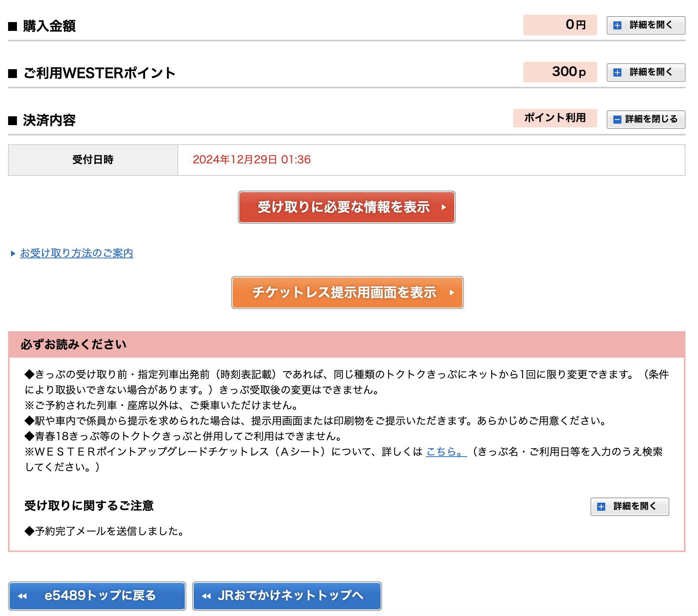Open お受け取り方法のご案内 link
The width and height of the screenshot is (698, 616).
[77, 253]
